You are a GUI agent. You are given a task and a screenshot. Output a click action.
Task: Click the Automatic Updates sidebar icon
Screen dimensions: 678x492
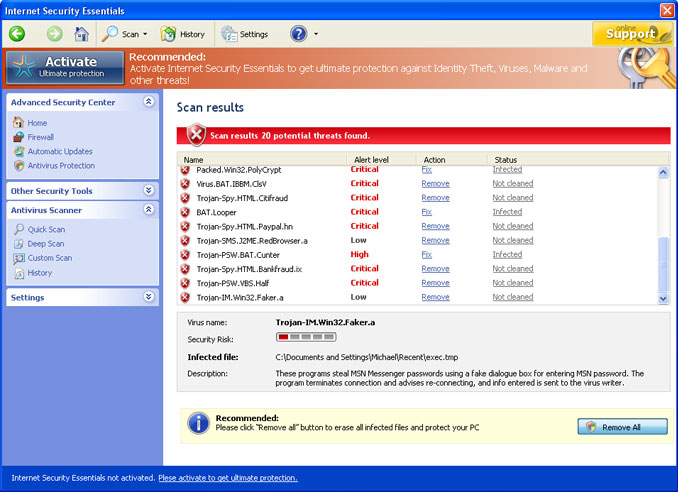[x=19, y=151]
